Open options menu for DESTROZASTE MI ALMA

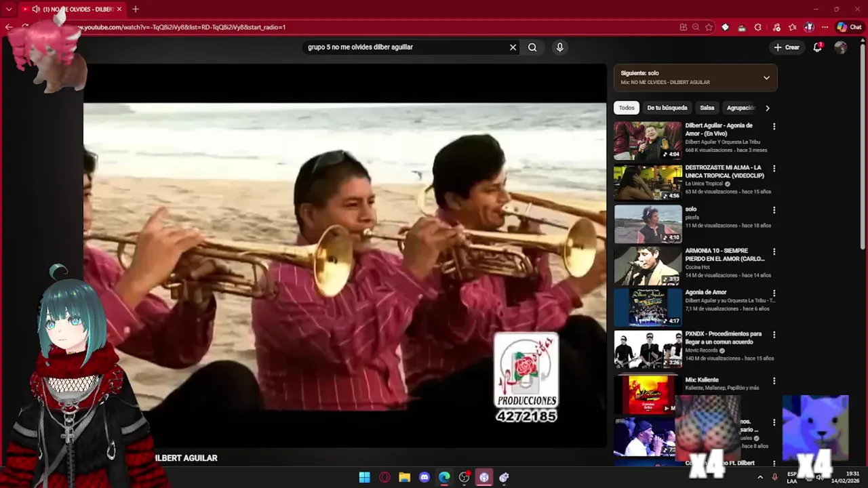click(774, 169)
